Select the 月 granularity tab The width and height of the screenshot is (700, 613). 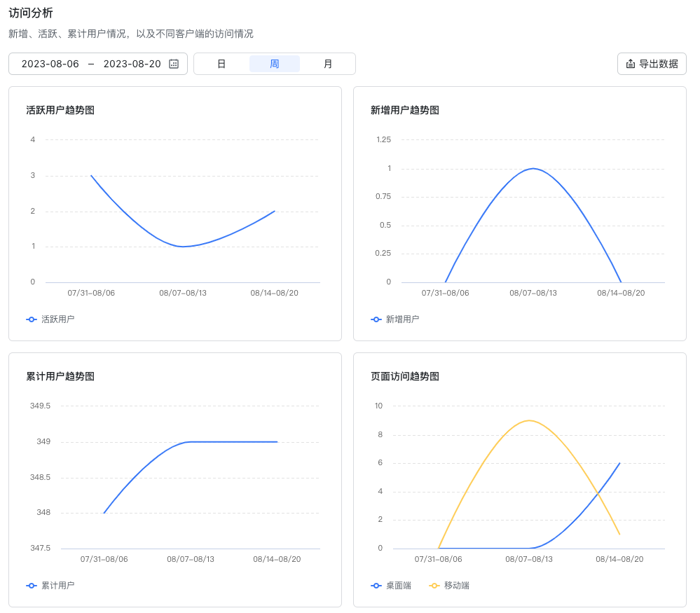[x=328, y=64]
